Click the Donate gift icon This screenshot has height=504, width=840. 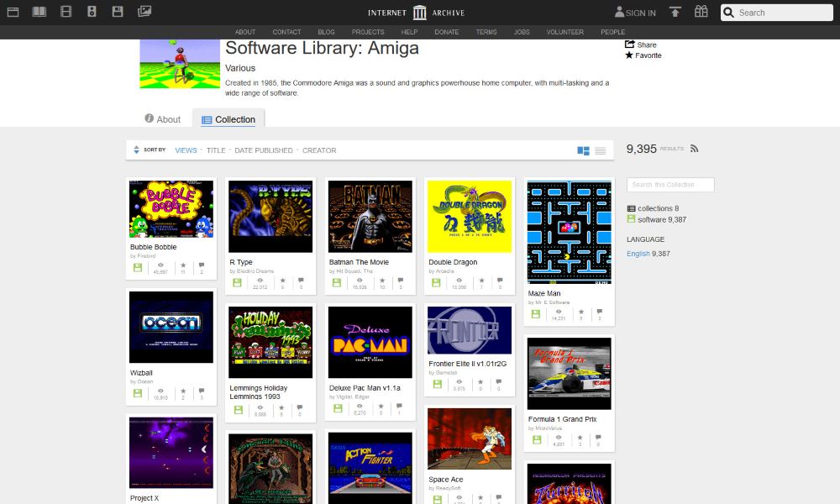pyautogui.click(x=701, y=12)
